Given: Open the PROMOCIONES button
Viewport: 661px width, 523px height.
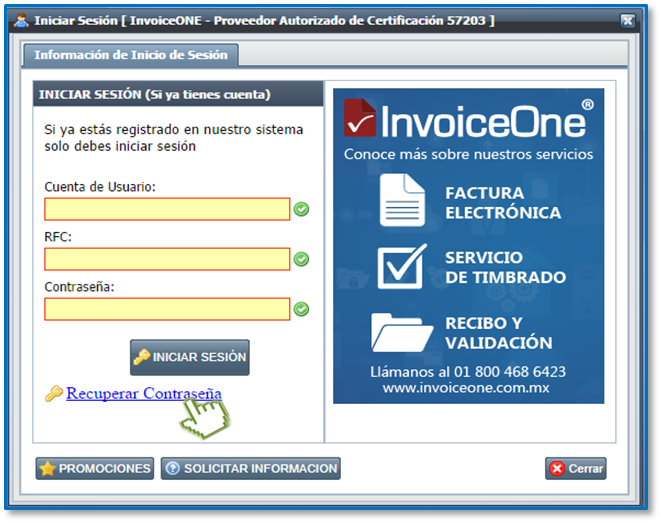Looking at the screenshot, I should point(95,468).
